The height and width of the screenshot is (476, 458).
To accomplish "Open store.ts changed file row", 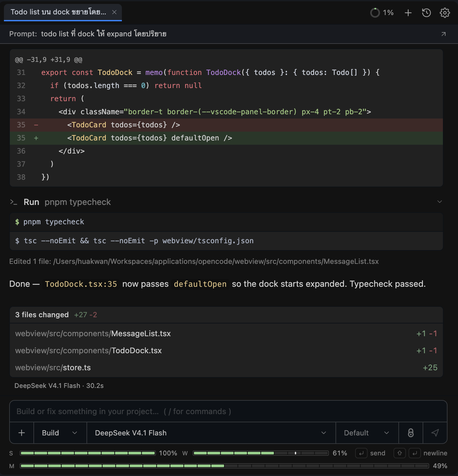I will [x=226, y=368].
